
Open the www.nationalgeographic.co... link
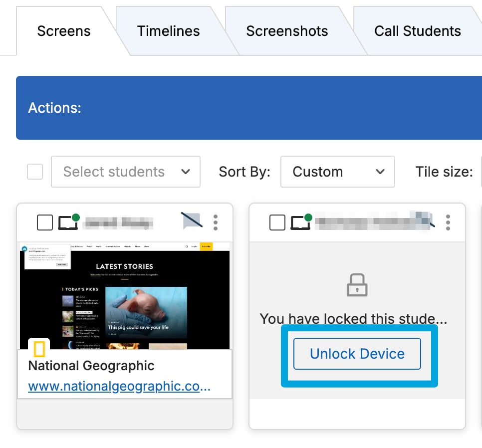(x=119, y=386)
